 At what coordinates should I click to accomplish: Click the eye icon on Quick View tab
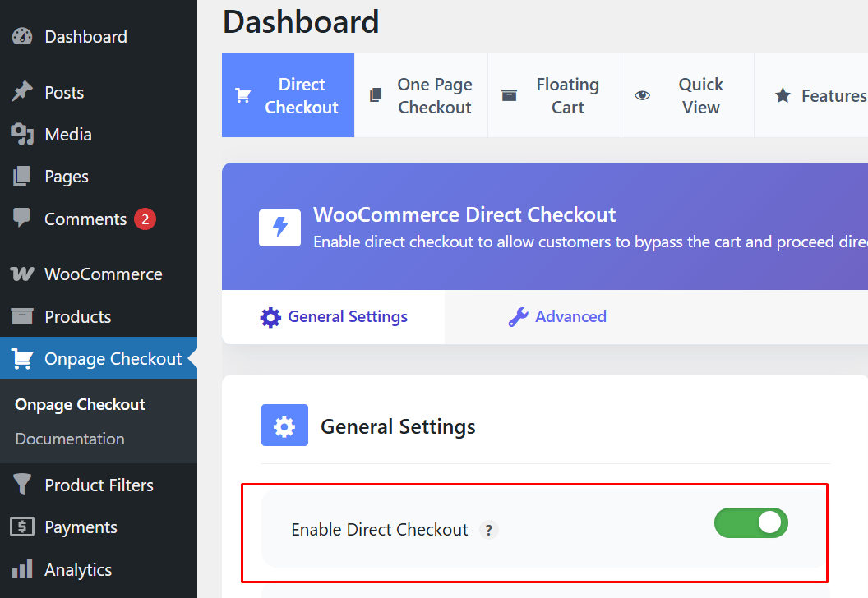[x=642, y=95]
